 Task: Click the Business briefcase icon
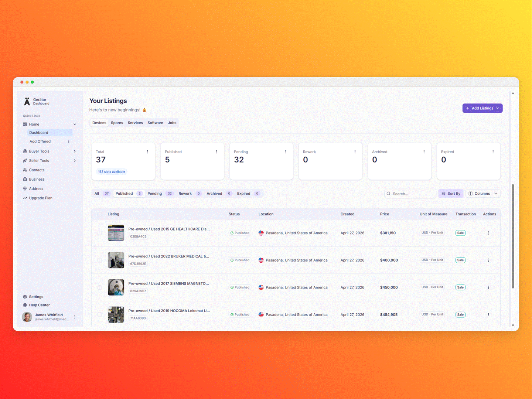[x=25, y=179]
